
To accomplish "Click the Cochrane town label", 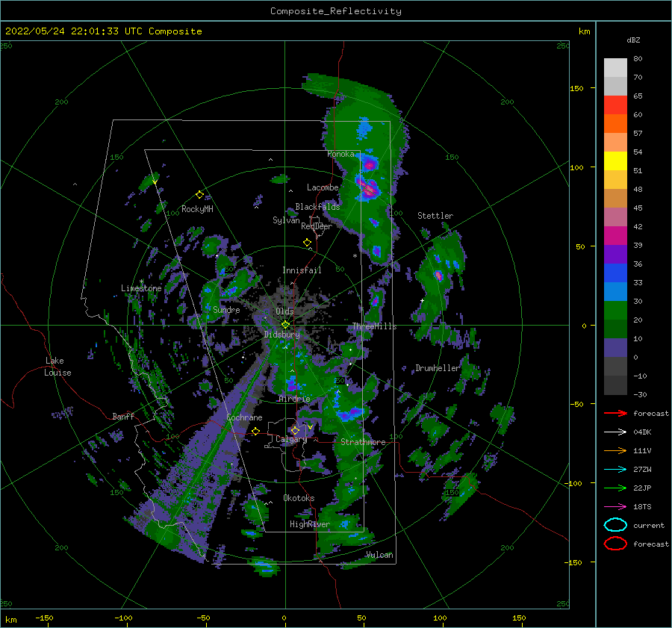I will tap(244, 417).
